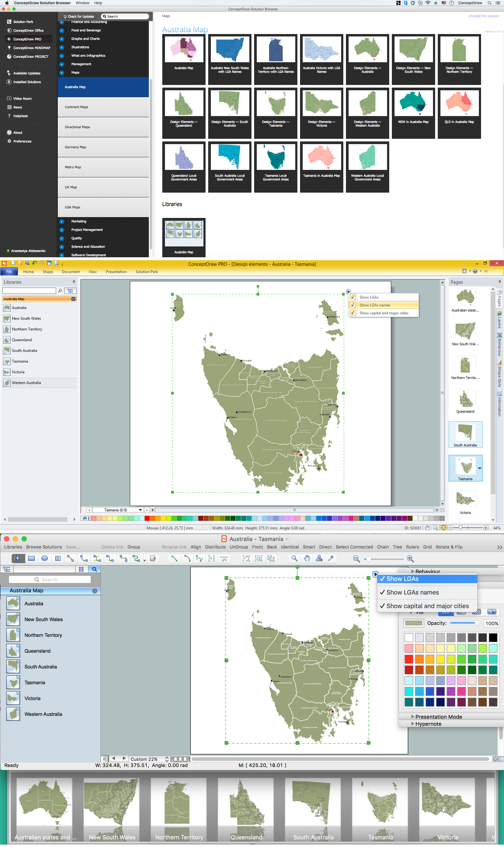Toggle Show capital and major cities in Mac menu
The image size is (504, 847).
pos(427,606)
